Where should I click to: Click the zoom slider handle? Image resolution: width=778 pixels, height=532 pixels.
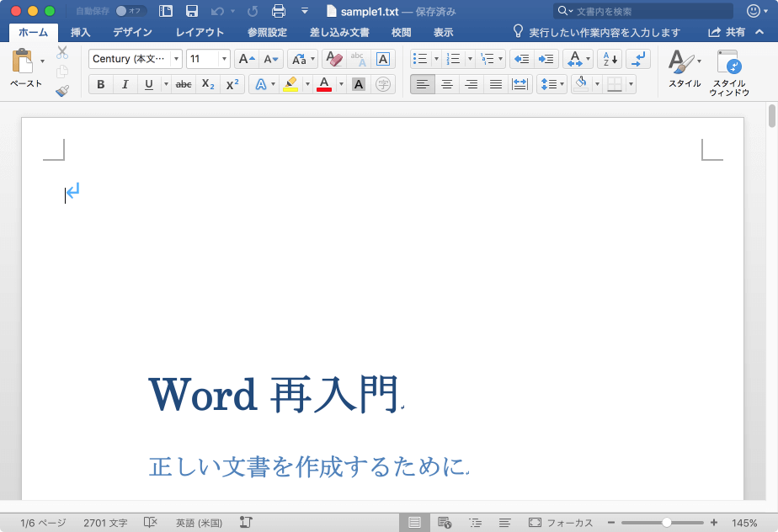[667, 522]
